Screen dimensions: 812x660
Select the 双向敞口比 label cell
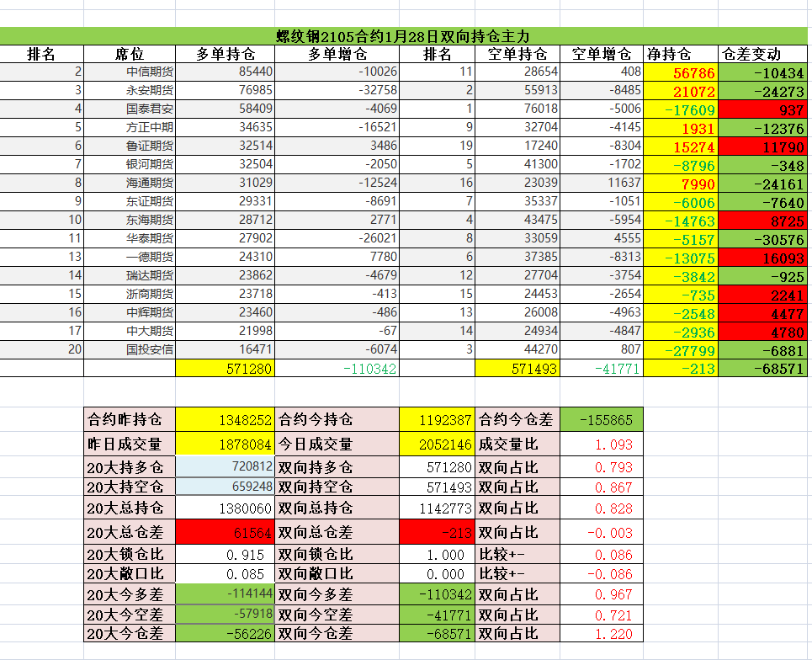click(x=337, y=573)
